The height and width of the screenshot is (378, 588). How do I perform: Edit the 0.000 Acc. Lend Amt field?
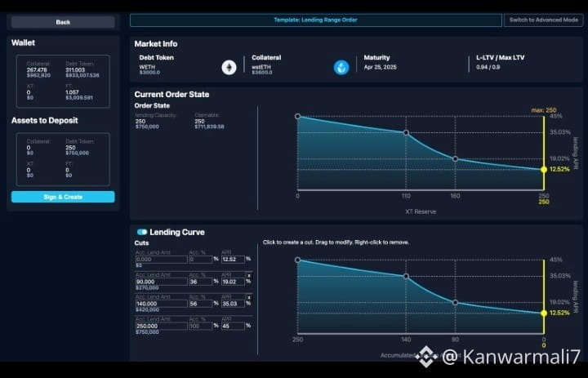161,260
